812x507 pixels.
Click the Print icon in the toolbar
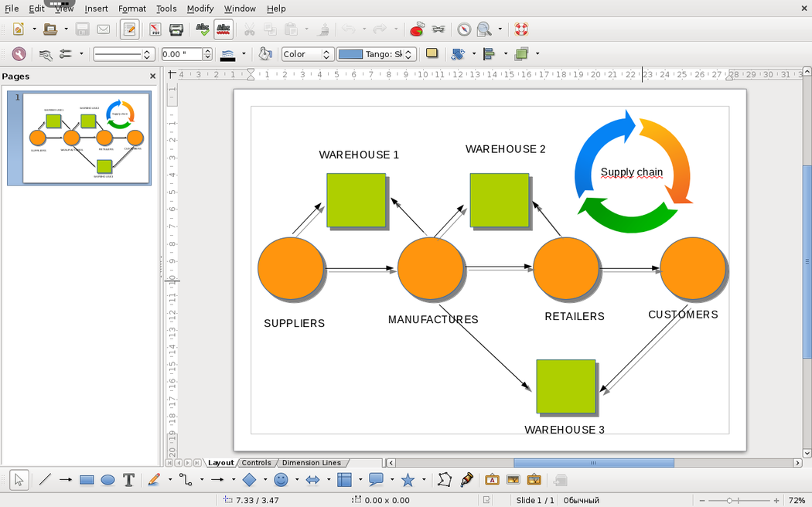click(x=176, y=30)
